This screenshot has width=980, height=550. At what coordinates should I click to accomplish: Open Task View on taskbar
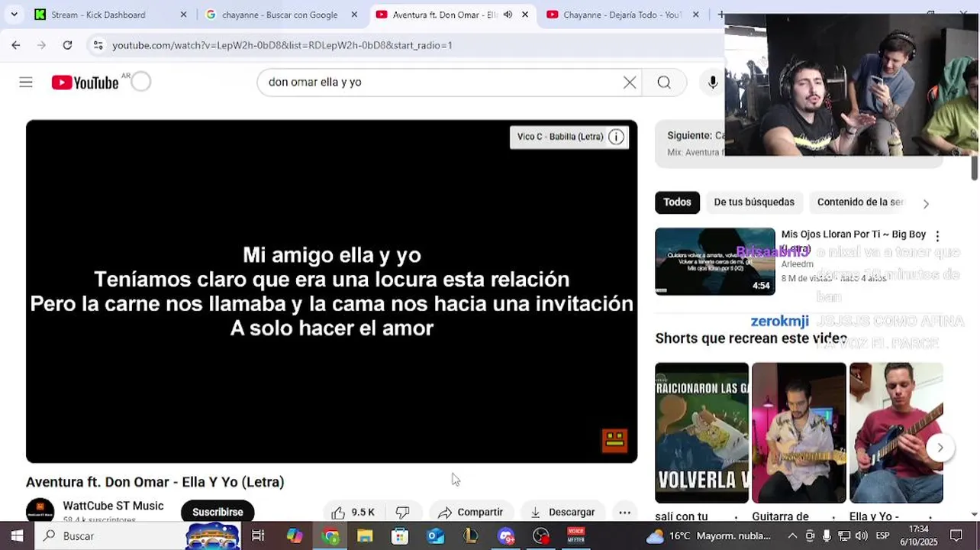tap(258, 536)
